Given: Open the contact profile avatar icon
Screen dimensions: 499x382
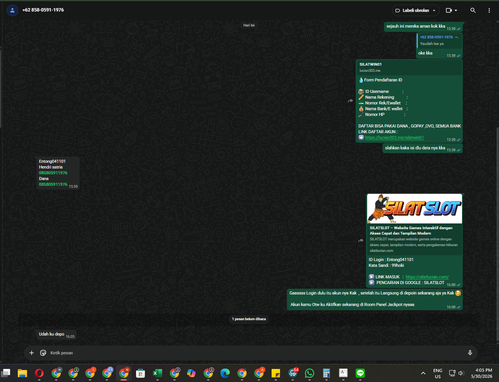Looking at the screenshot, I should point(12,10).
